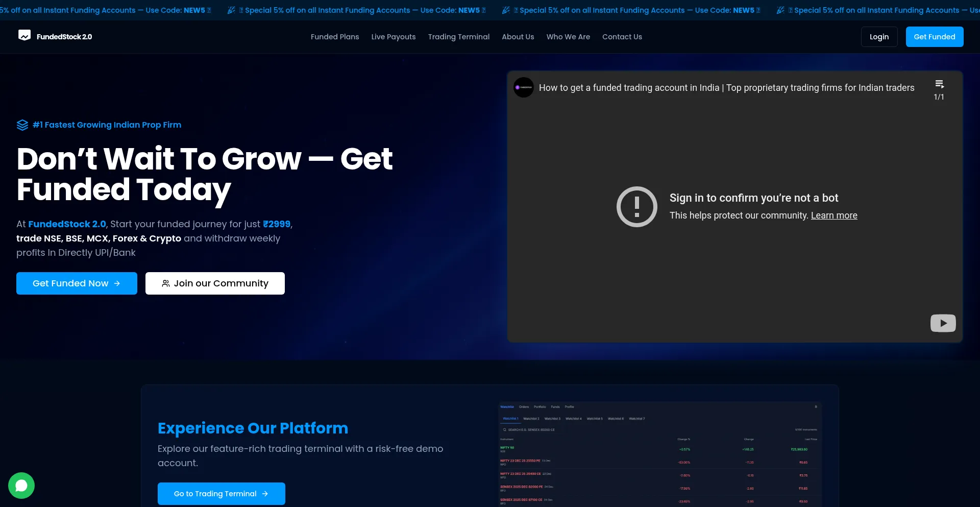Screen dimensions: 980x507
Task: Click the Login button
Action: pyautogui.click(x=879, y=37)
